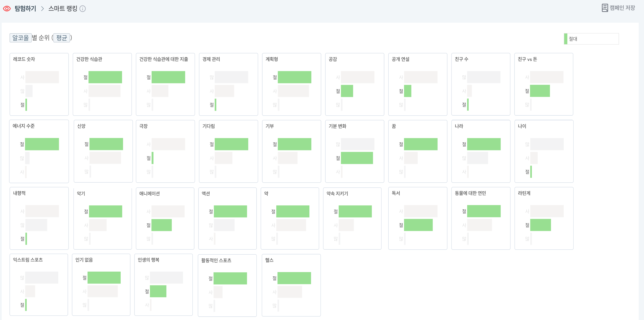The height and width of the screenshot is (320, 644).
Task: Click the info icon beside 스마트 랭킹
Action: (x=83, y=9)
